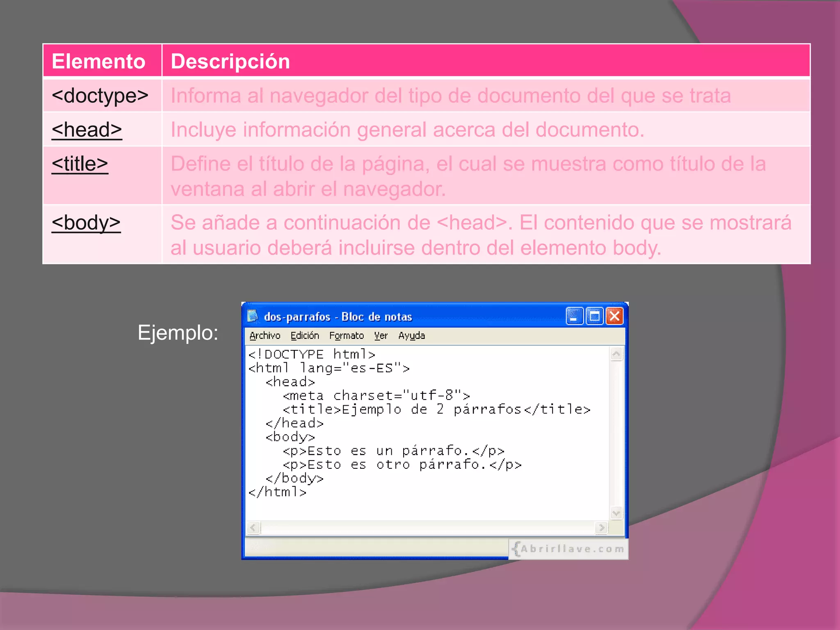Click the 'Ejemplo:' label
The image size is (840, 630).
coord(178,332)
